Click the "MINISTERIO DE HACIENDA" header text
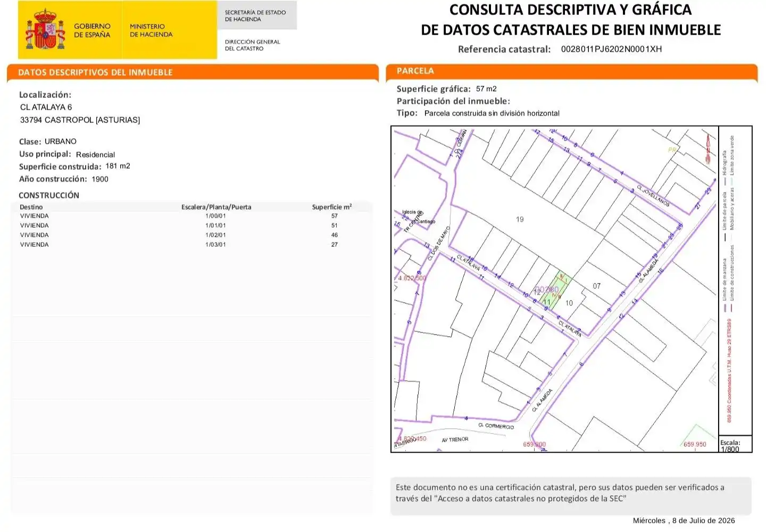This screenshot has height=532, width=766. point(151,30)
